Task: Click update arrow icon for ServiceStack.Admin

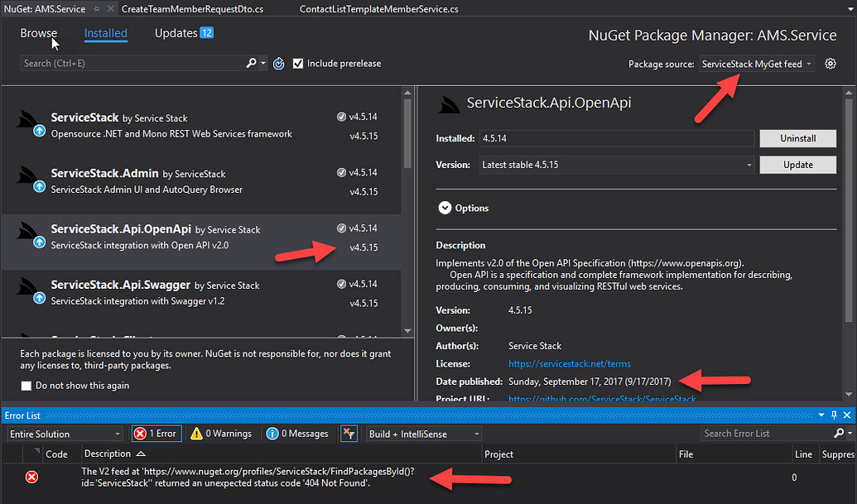Action: pyautogui.click(x=40, y=187)
